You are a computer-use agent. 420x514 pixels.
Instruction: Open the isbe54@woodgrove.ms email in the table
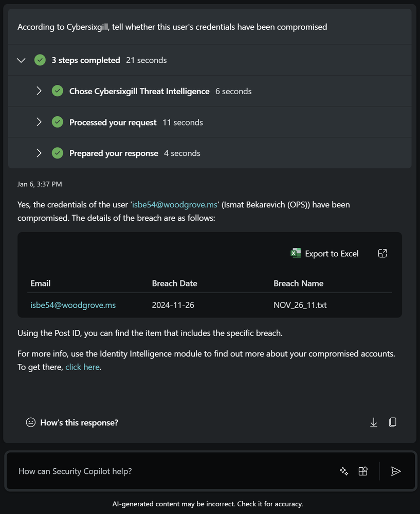(x=73, y=305)
